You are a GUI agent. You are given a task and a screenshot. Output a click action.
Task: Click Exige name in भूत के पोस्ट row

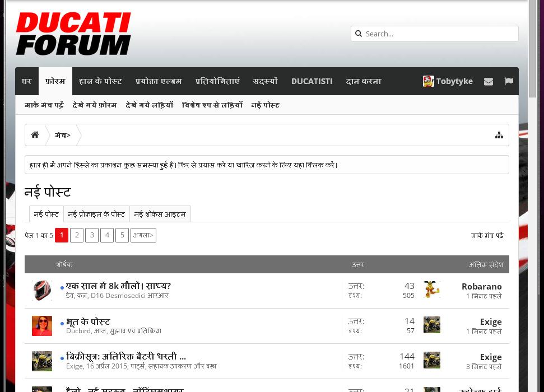point(491,322)
